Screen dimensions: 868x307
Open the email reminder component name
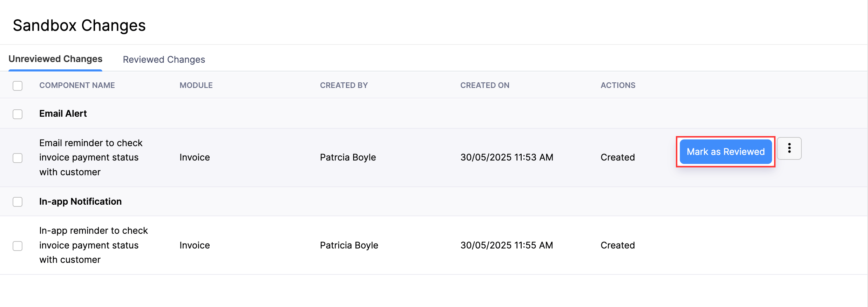[91, 157]
